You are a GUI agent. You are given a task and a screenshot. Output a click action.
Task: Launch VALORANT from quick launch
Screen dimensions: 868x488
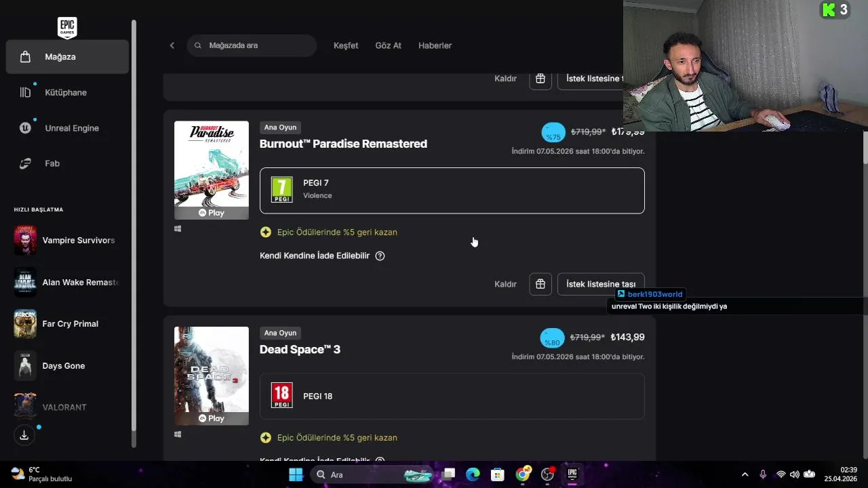(67, 407)
